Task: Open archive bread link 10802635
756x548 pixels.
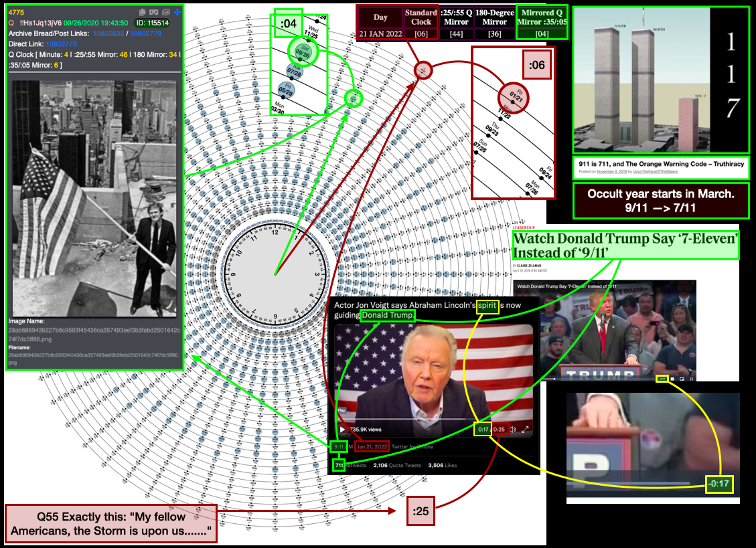Action: pyautogui.click(x=108, y=33)
